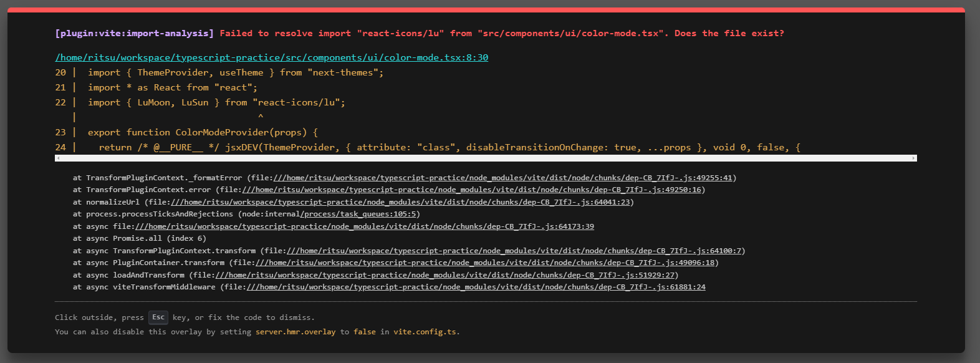Click the "Failed to resolve import" error message
Viewport: 980px width, 363px height.
point(502,33)
